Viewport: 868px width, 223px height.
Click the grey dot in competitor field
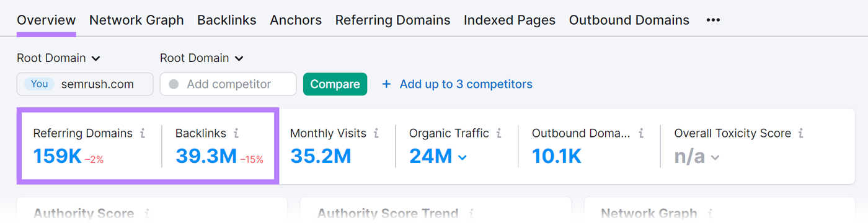(x=174, y=84)
